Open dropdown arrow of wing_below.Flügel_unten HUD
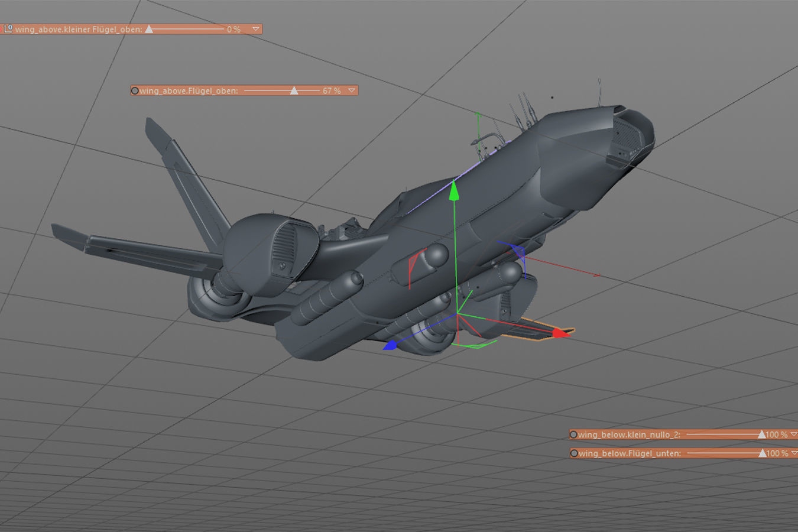 [x=794, y=453]
